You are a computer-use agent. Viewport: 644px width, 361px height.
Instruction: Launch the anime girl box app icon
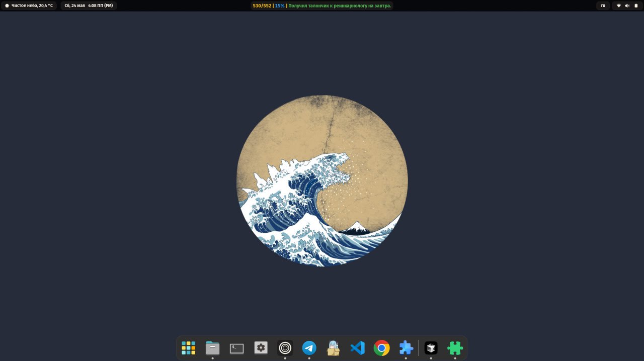point(333,348)
